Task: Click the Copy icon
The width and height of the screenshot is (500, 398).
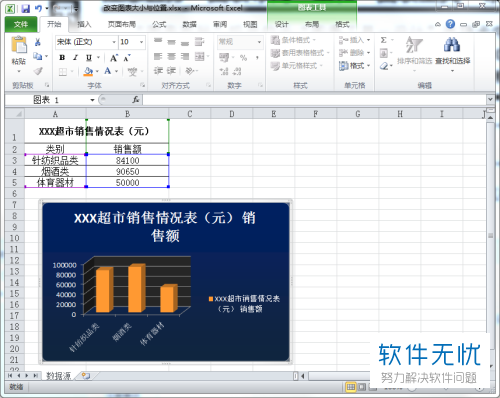Action: click(x=38, y=56)
